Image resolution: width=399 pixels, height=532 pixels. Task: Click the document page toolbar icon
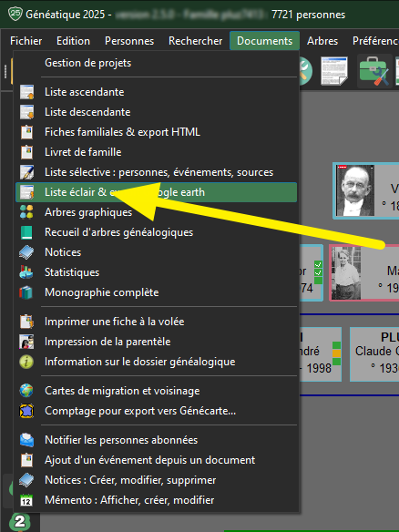point(334,71)
